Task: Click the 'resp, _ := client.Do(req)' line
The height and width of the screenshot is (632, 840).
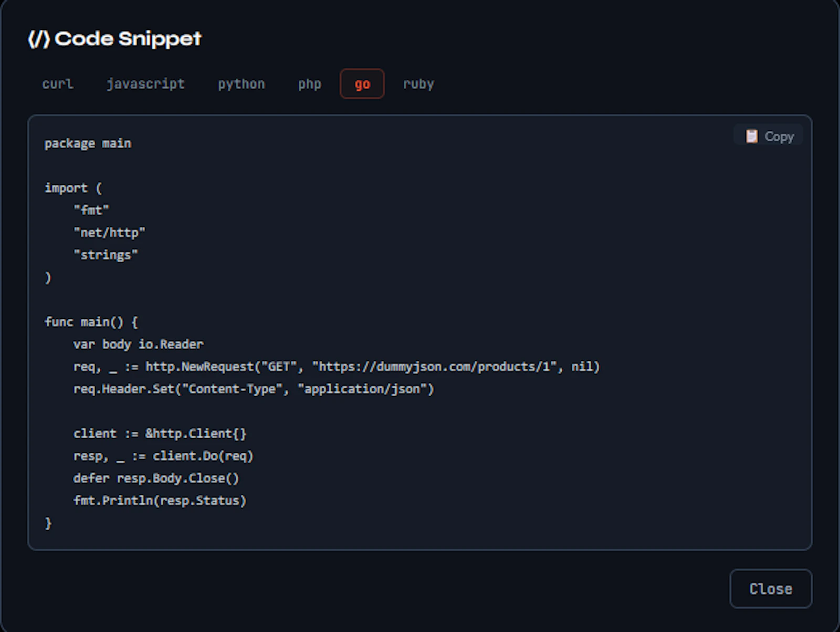Action: pos(163,456)
